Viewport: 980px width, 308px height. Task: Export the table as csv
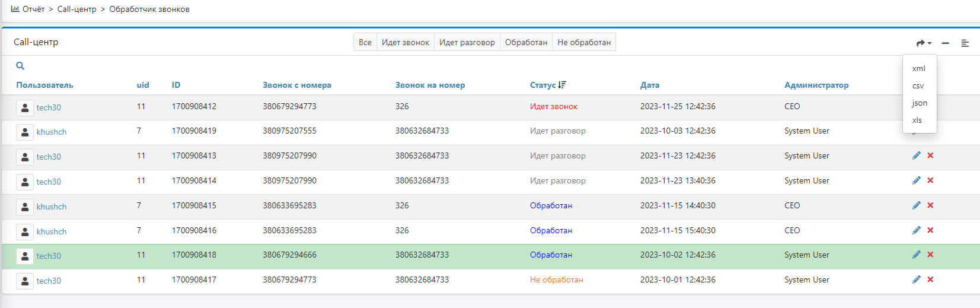point(918,86)
